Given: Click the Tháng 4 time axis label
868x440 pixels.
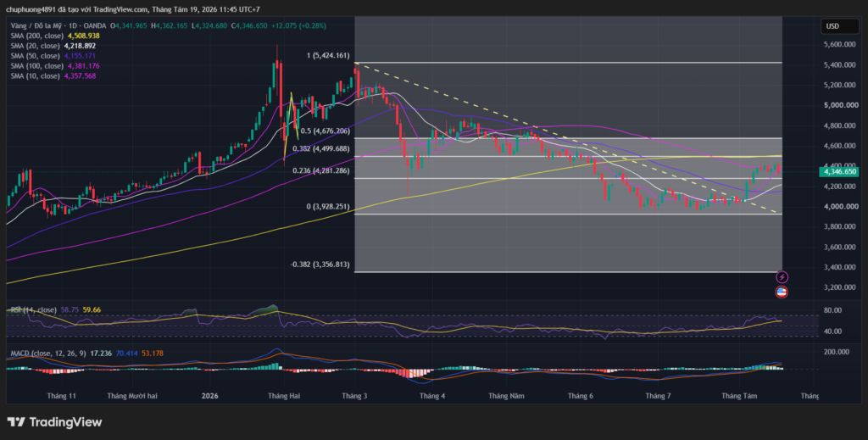Looking at the screenshot, I should [431, 396].
